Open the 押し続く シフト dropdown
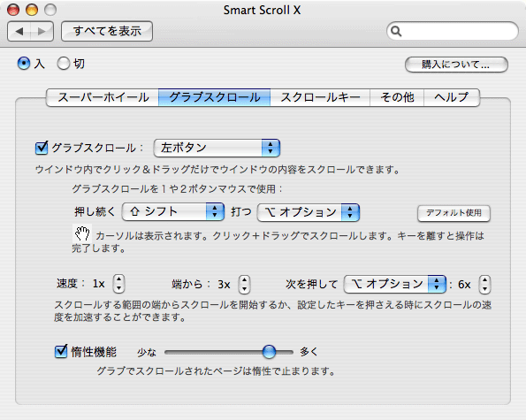The image size is (526, 420). tap(173, 211)
